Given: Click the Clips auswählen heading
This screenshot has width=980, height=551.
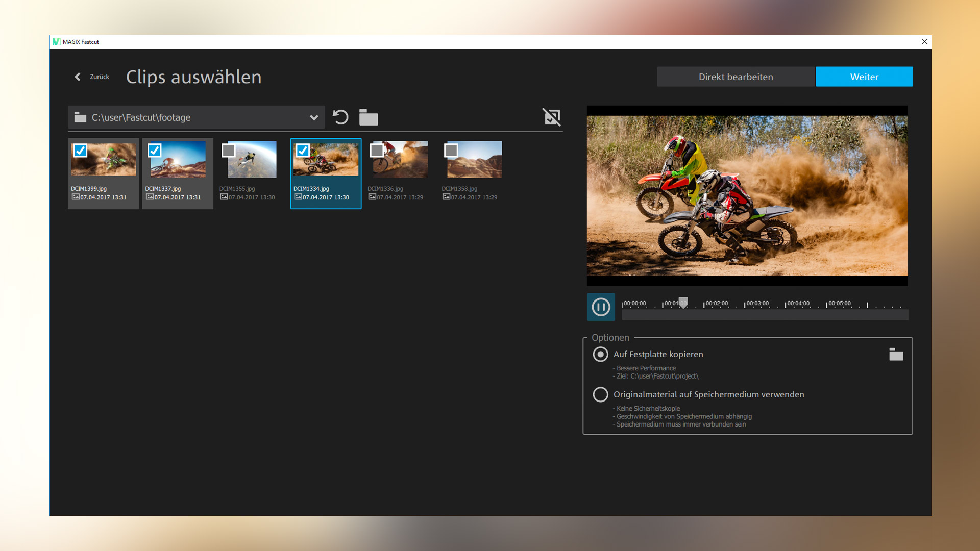Looking at the screenshot, I should tap(194, 77).
